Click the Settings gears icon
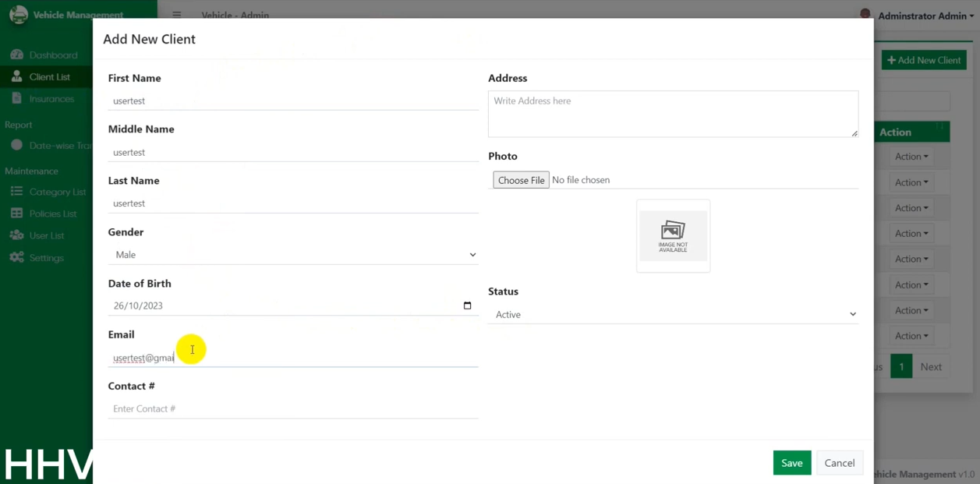 pyautogui.click(x=16, y=257)
